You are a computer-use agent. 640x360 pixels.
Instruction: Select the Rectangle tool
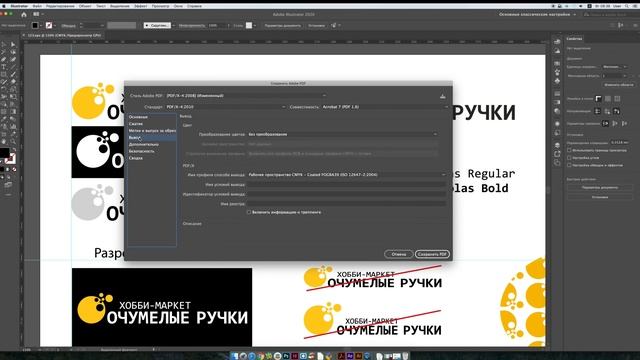tap(4, 74)
